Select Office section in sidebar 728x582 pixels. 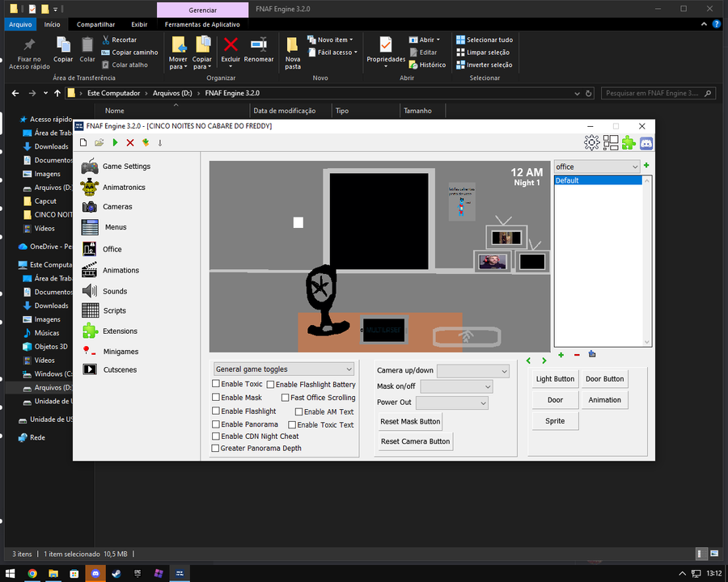(102, 249)
